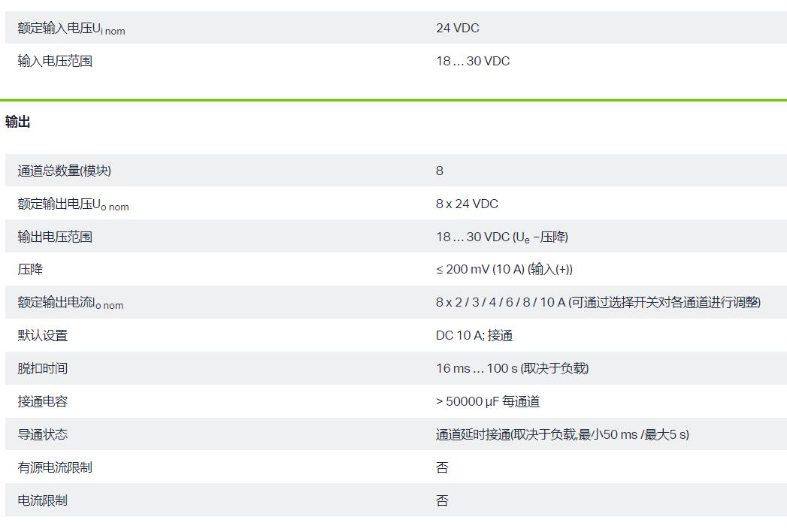Click the 脱扣时间 row label
Image resolution: width=787 pixels, height=532 pixels.
pyautogui.click(x=42, y=368)
